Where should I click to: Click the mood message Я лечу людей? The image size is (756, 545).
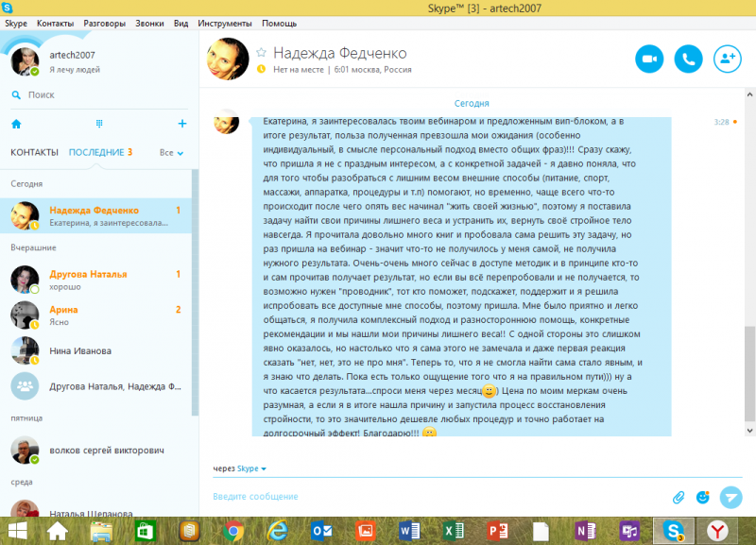75,70
